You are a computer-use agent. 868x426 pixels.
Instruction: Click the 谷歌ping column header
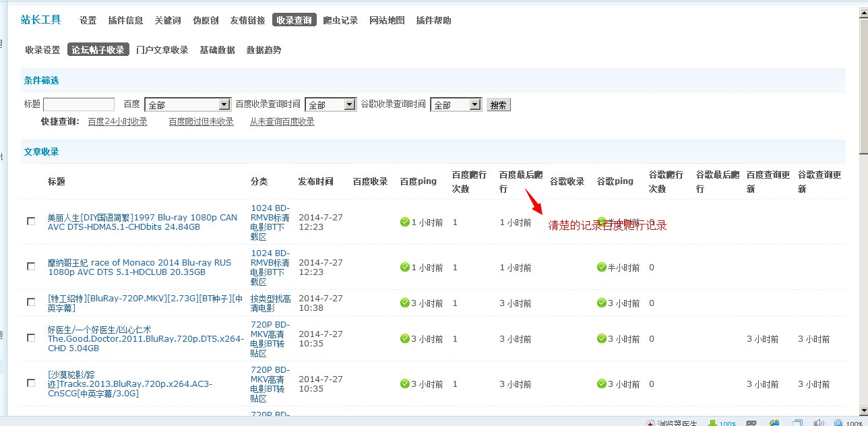615,182
